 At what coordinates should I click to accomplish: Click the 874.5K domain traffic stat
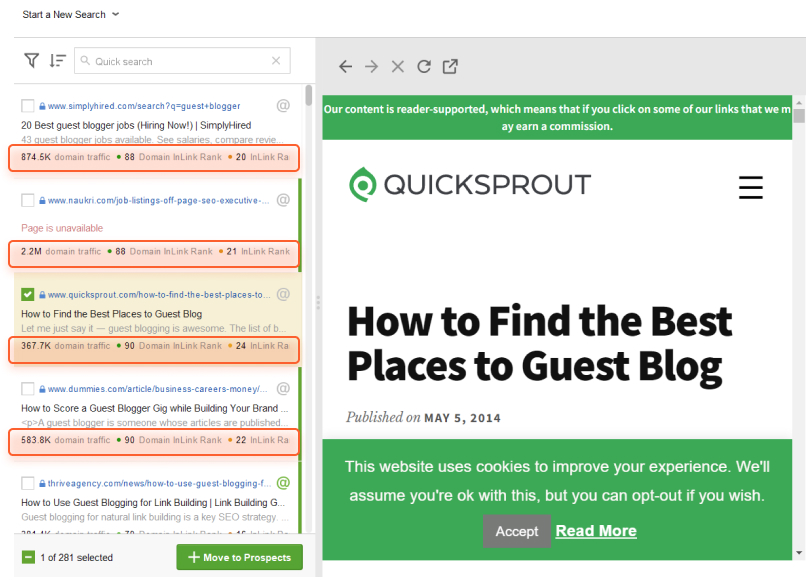click(x=66, y=157)
